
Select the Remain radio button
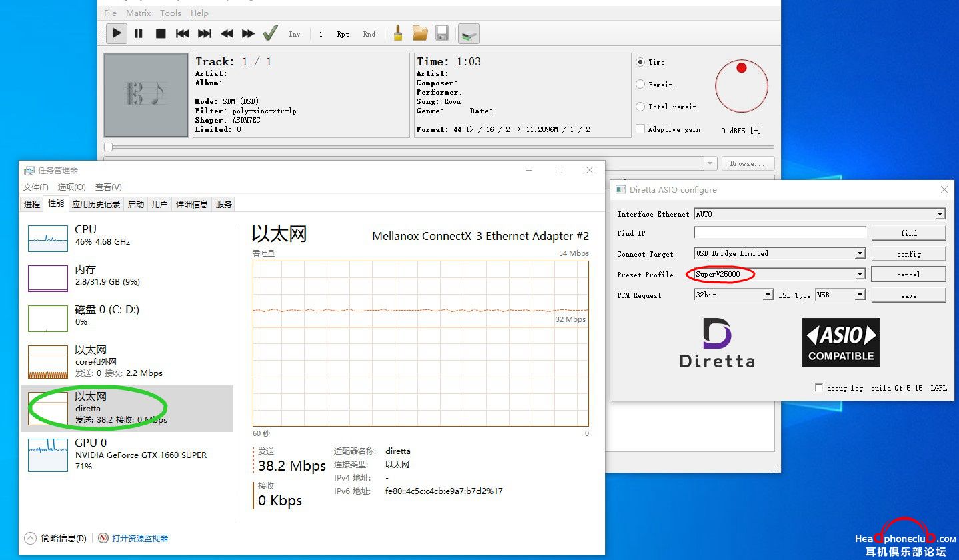[640, 85]
